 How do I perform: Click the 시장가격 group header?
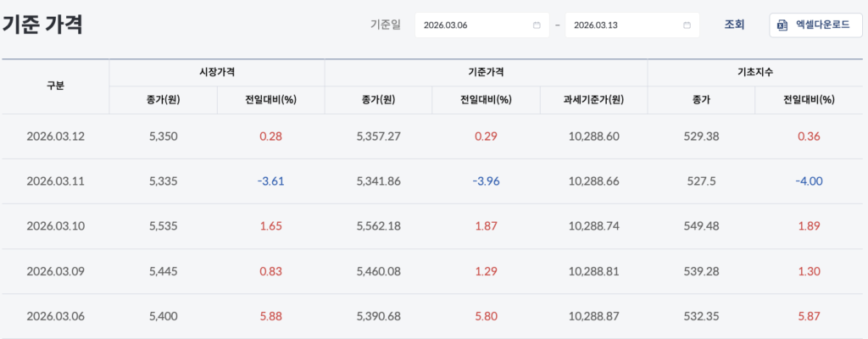click(217, 73)
